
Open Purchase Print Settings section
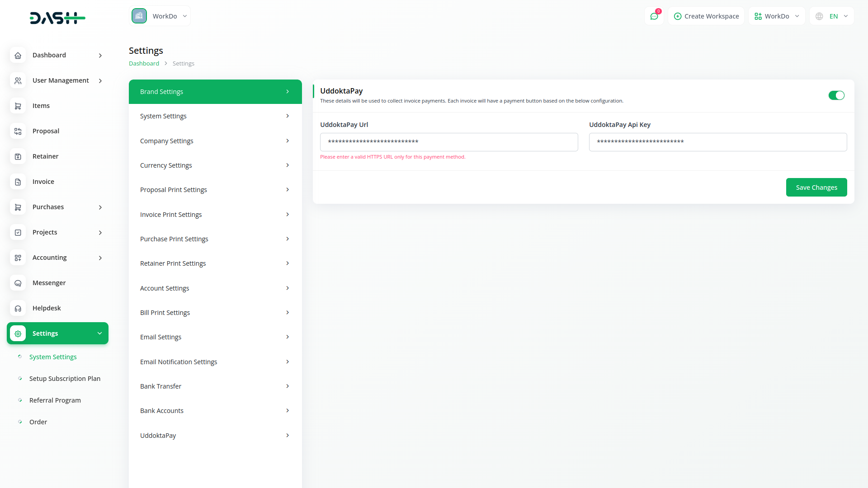coord(215,239)
